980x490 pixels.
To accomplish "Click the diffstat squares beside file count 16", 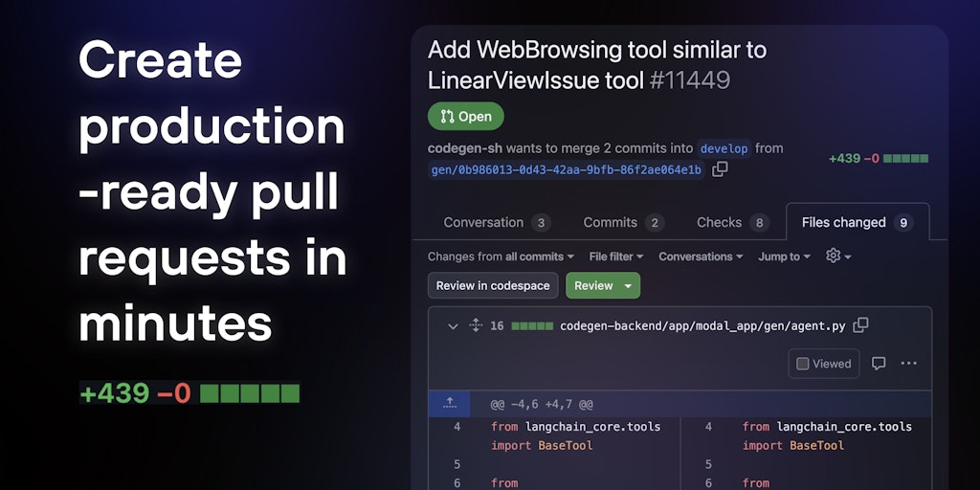I will coord(532,326).
